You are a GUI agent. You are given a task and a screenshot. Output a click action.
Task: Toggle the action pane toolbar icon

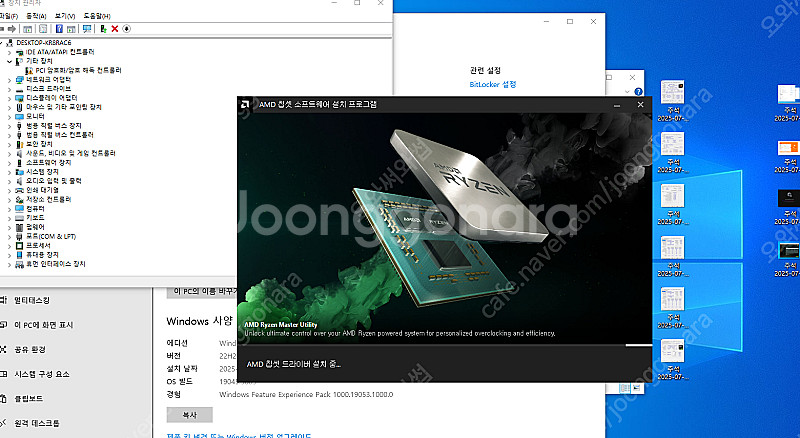coord(71,29)
